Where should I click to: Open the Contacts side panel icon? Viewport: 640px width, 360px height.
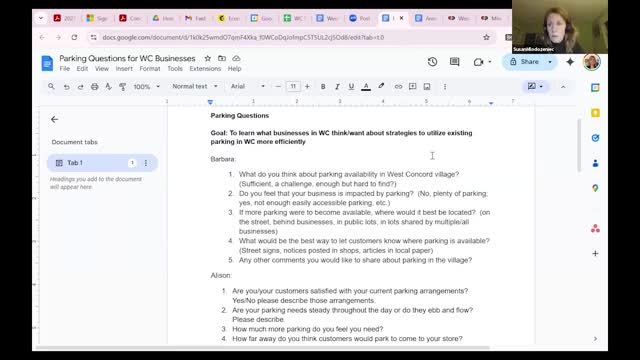tap(595, 163)
